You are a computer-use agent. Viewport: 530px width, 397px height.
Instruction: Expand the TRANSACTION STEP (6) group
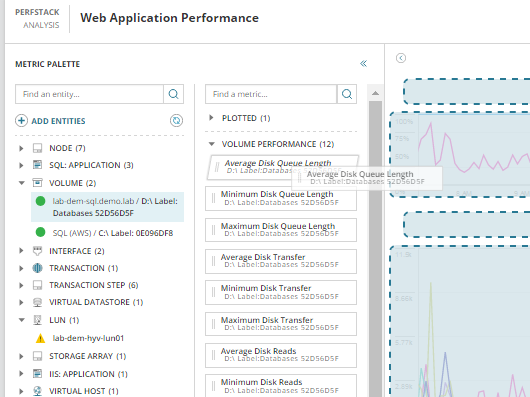point(21,285)
